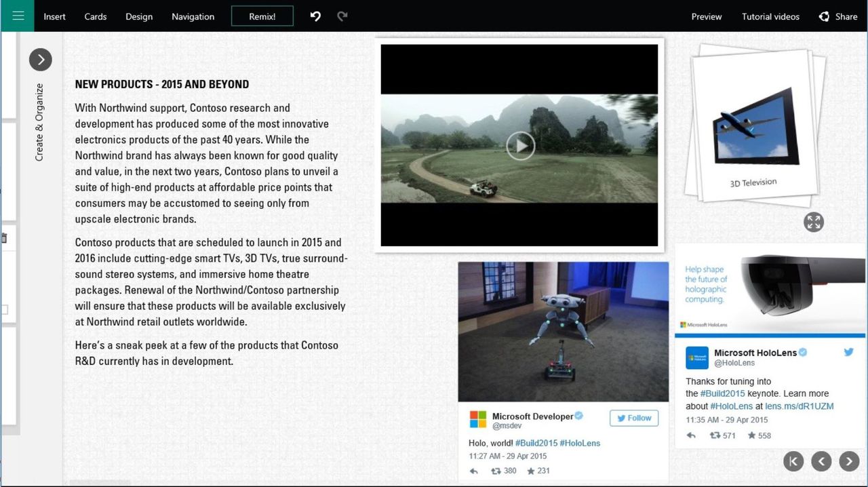Image resolution: width=868 pixels, height=487 pixels.
Task: Follow Microsoft Developer on Twitter
Action: tap(634, 418)
